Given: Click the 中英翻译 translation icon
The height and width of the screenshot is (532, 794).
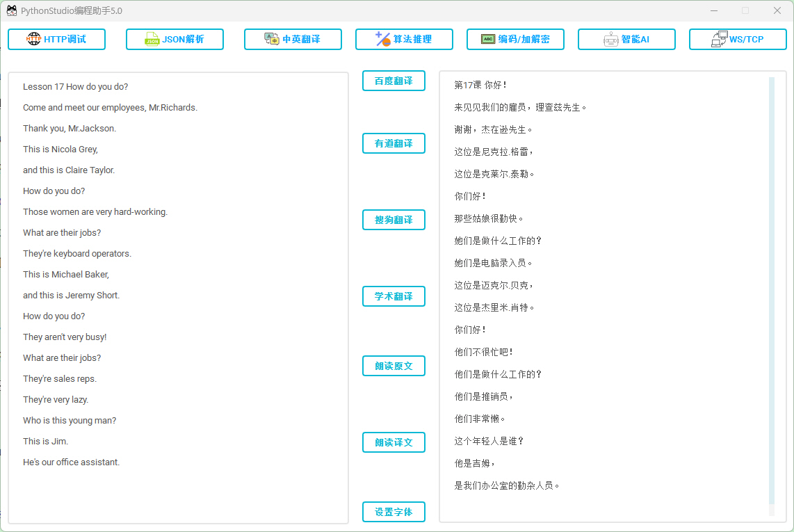Looking at the screenshot, I should click(271, 40).
